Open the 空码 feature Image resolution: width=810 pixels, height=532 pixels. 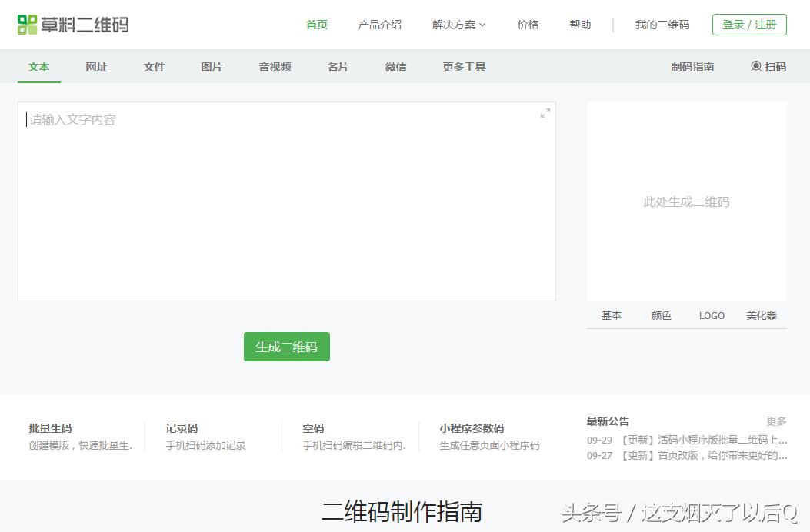(x=312, y=428)
